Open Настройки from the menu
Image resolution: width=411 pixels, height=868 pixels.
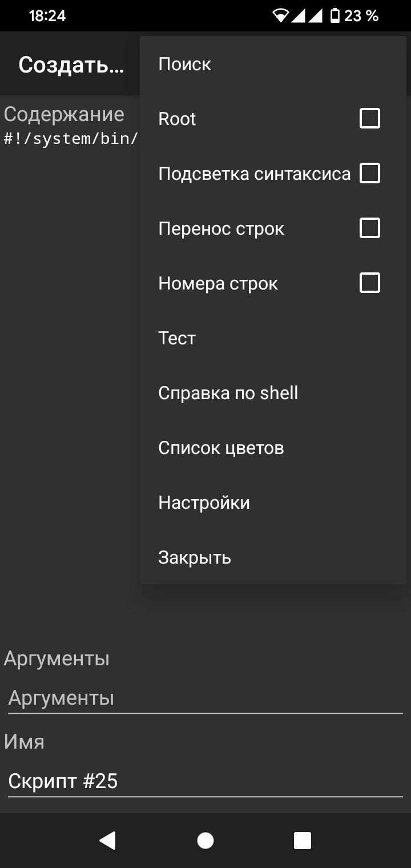pyautogui.click(x=273, y=503)
